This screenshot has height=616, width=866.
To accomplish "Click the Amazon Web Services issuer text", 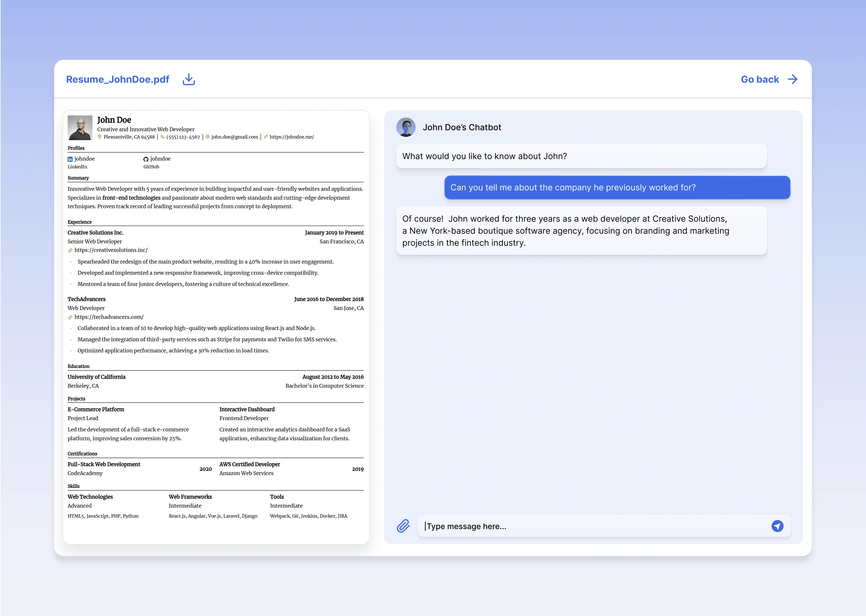I will [x=246, y=473].
